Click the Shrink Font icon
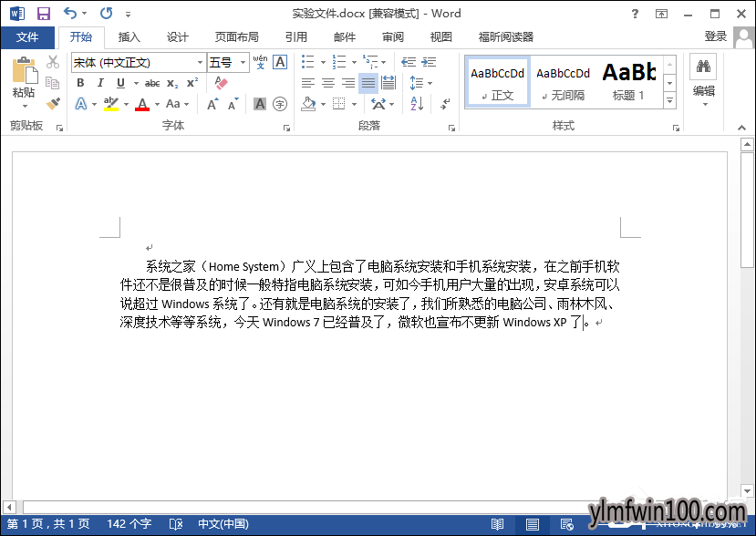This screenshot has width=756, height=536. click(x=233, y=104)
